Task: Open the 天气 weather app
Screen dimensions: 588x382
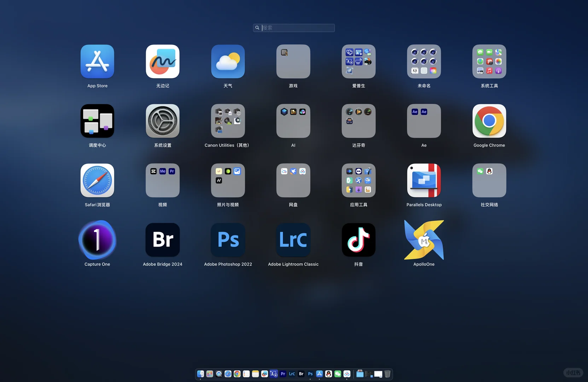Action: pyautogui.click(x=228, y=62)
